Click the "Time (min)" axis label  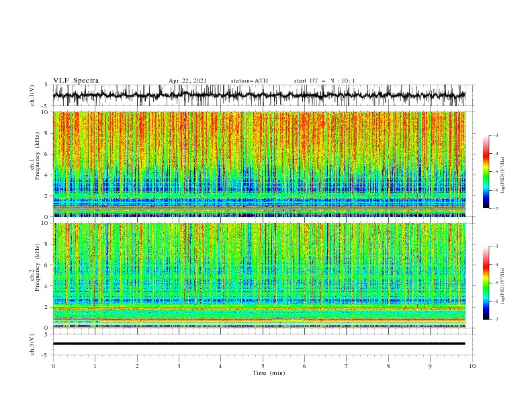click(269, 373)
